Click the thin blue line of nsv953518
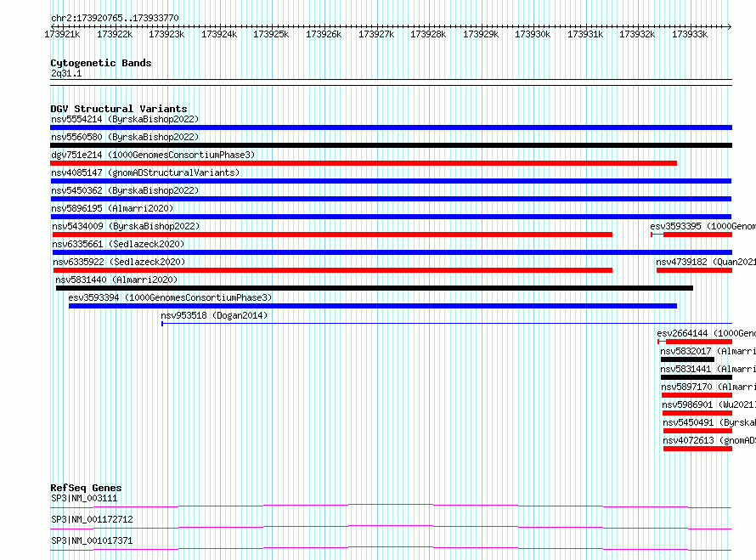The image size is (756, 560). click(447, 324)
